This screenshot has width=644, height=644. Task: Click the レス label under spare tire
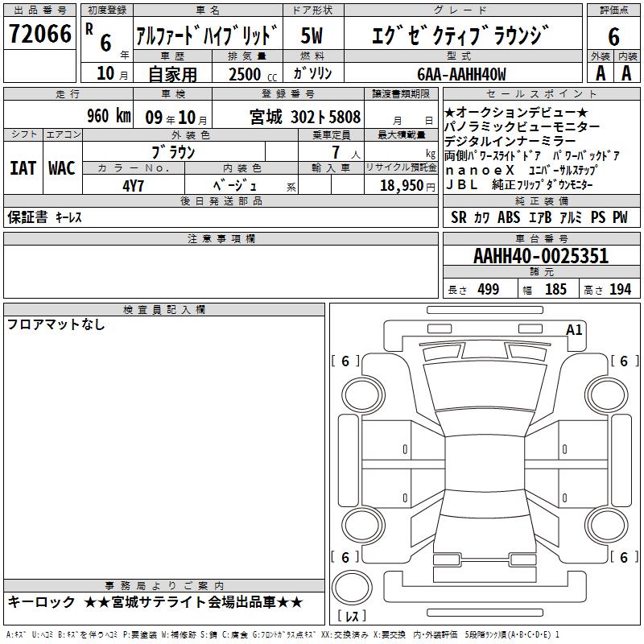coord(351,617)
